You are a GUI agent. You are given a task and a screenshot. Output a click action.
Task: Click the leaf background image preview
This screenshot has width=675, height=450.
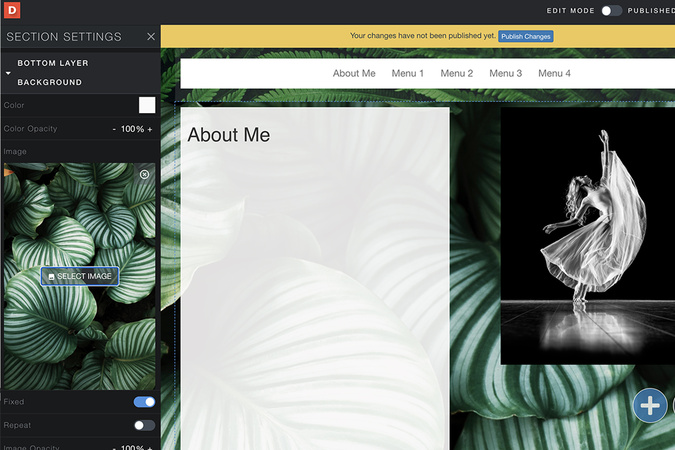(80, 276)
